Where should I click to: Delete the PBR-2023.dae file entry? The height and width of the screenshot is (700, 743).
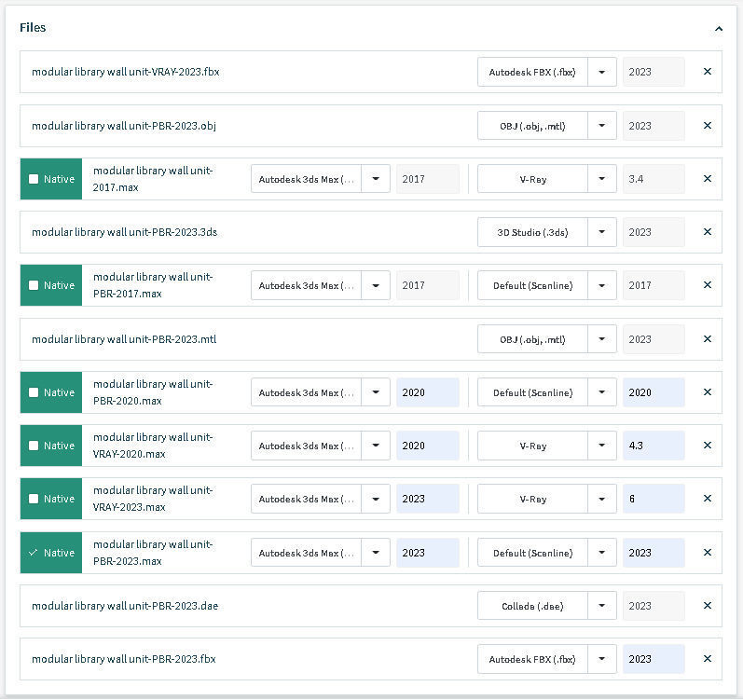coord(708,606)
